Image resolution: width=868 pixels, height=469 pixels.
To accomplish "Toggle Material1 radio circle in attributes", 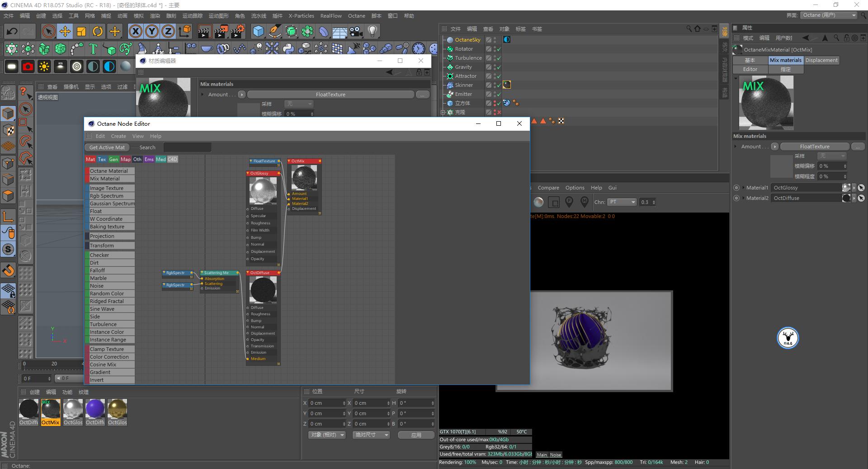I will (x=736, y=188).
